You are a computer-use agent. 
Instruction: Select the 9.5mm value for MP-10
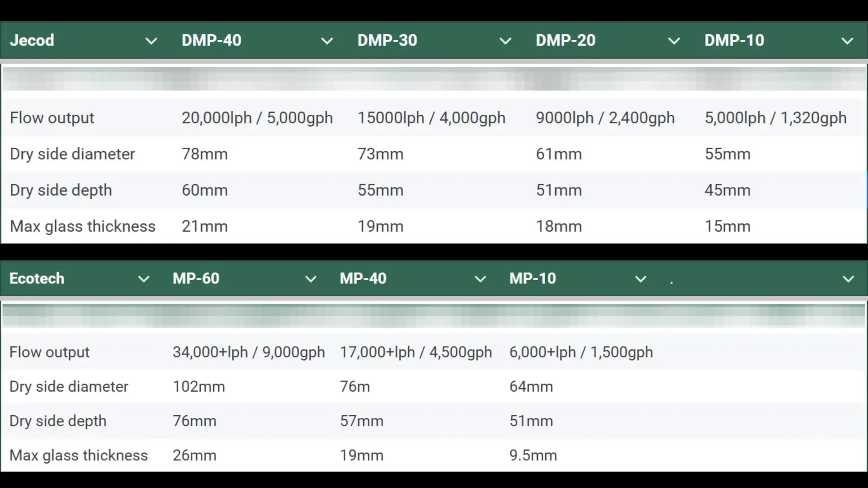tap(533, 455)
